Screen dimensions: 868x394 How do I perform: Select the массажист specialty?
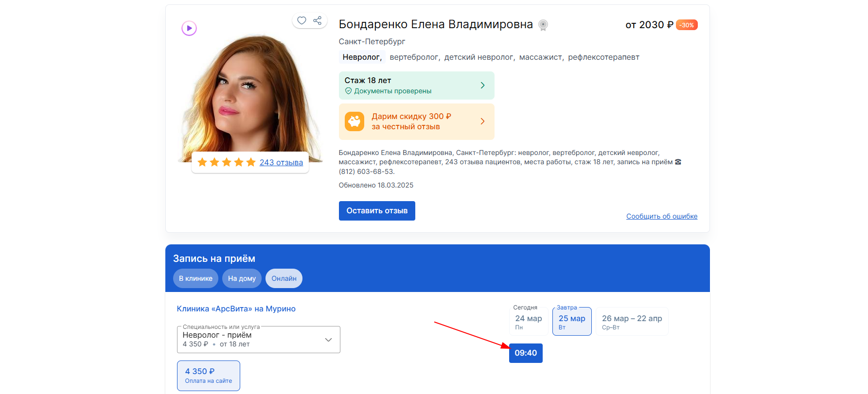[x=540, y=57]
